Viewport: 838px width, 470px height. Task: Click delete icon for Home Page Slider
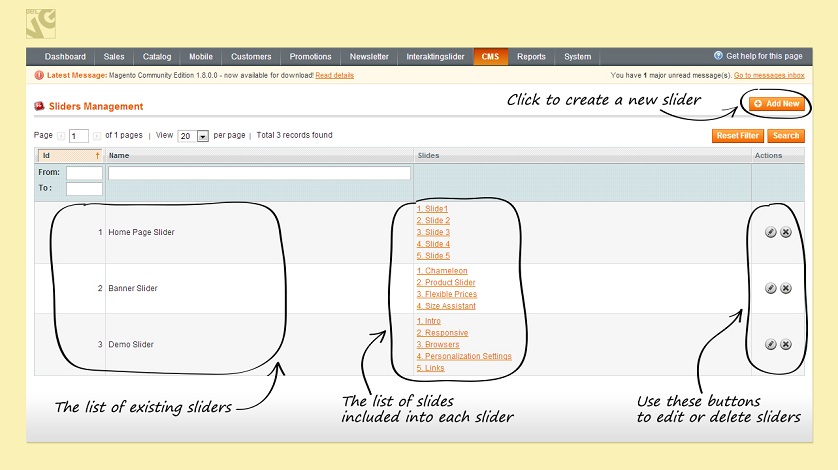pos(785,232)
